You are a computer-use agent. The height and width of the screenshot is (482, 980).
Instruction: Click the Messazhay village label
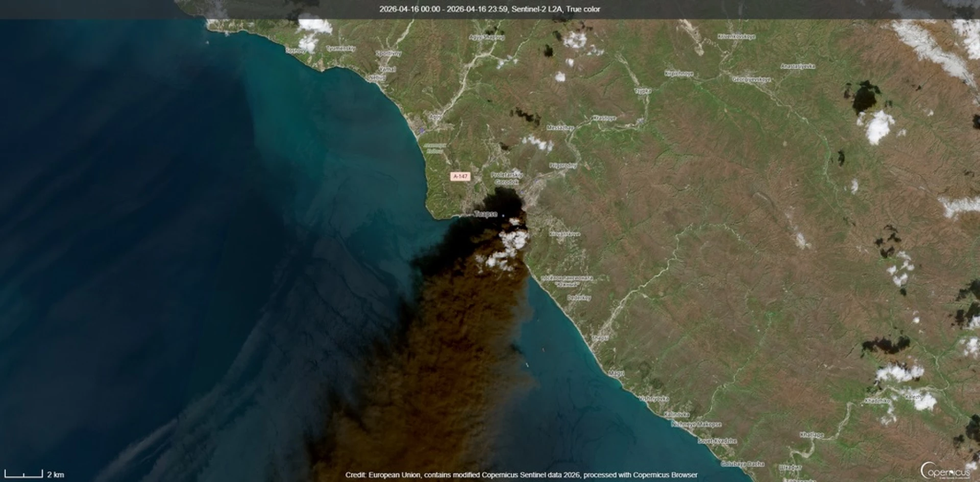(x=560, y=128)
